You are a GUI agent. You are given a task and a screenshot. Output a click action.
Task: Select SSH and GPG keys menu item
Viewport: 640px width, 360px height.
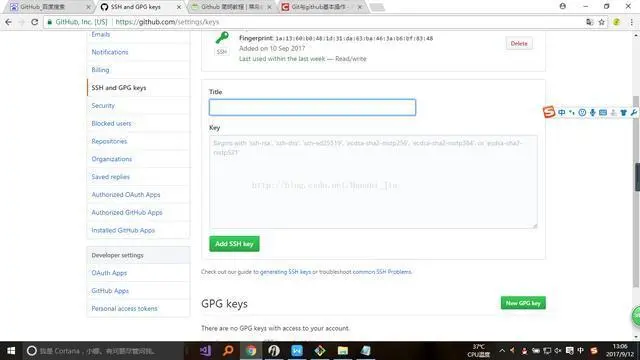[119, 88]
